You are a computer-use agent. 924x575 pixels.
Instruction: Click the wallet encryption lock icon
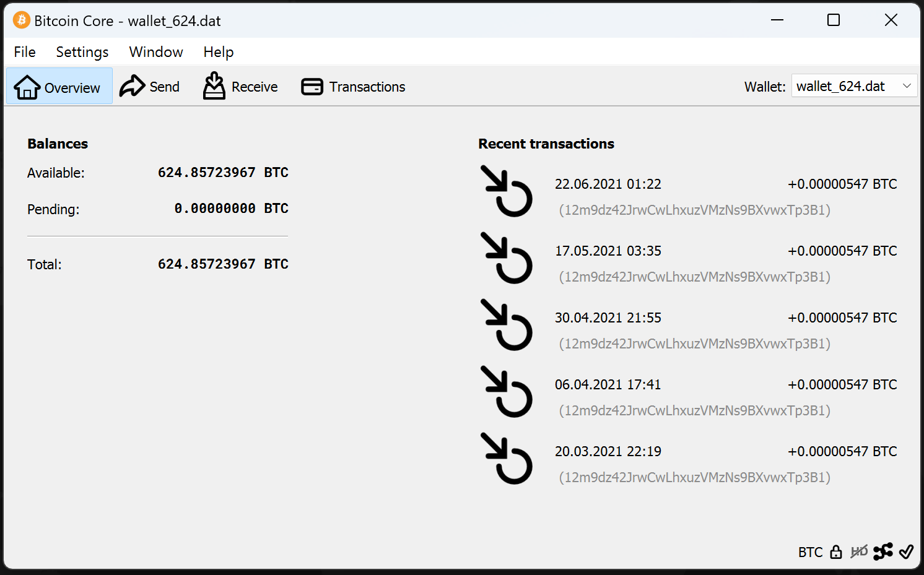click(836, 551)
